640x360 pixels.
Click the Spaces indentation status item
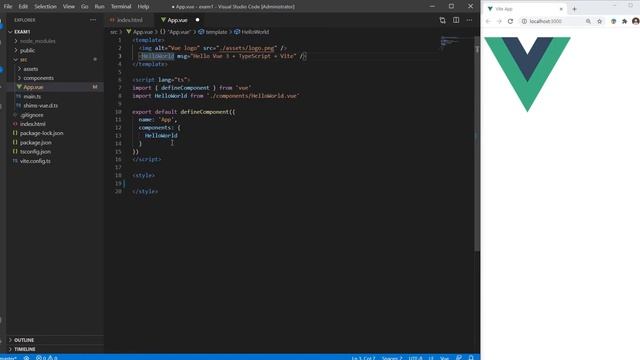click(392, 358)
